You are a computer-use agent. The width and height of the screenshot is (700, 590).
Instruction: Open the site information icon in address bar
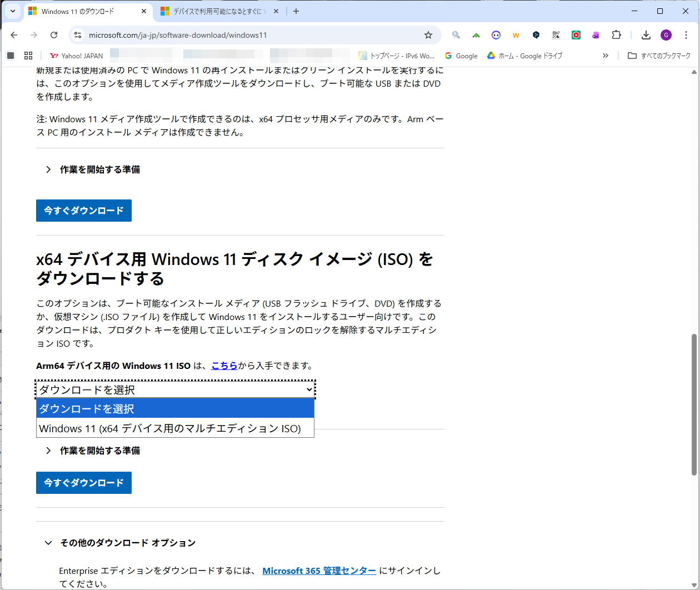tap(77, 34)
